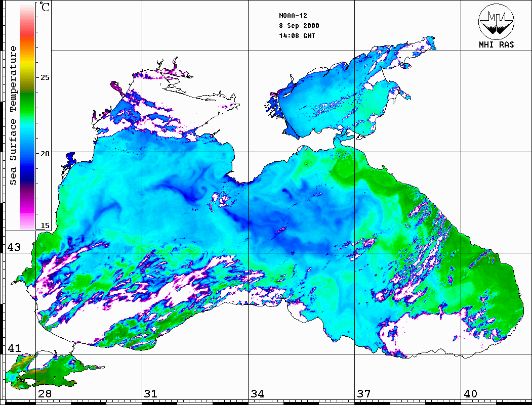Click the 'MHI RAS' label under logo

point(496,44)
